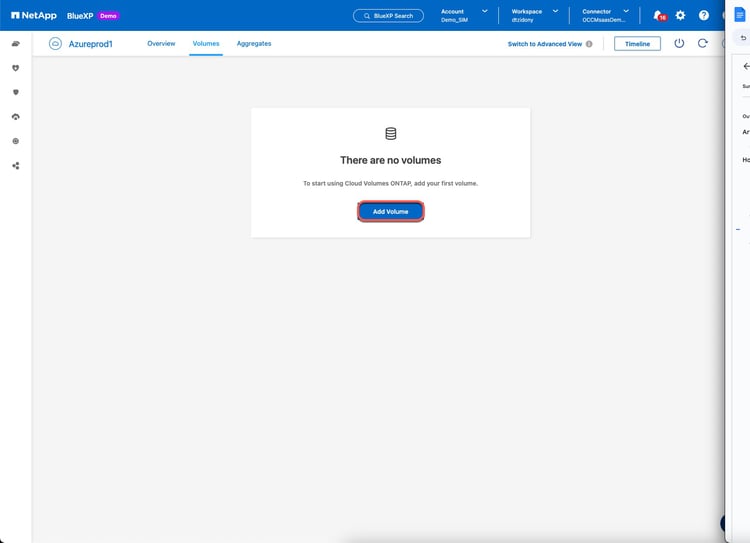The width and height of the screenshot is (750, 543).
Task: Open the Timeline button
Action: pyautogui.click(x=637, y=44)
